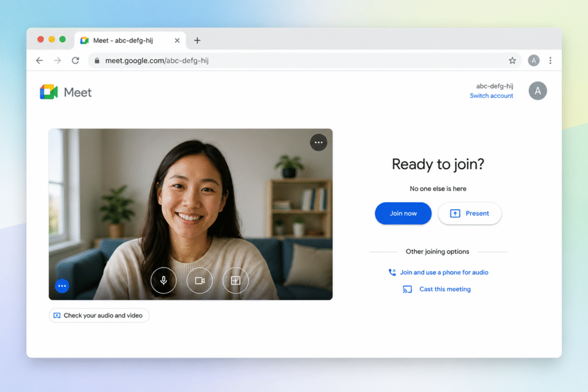This screenshot has width=588, height=392.
Task: Click the Present button
Action: pyautogui.click(x=470, y=214)
